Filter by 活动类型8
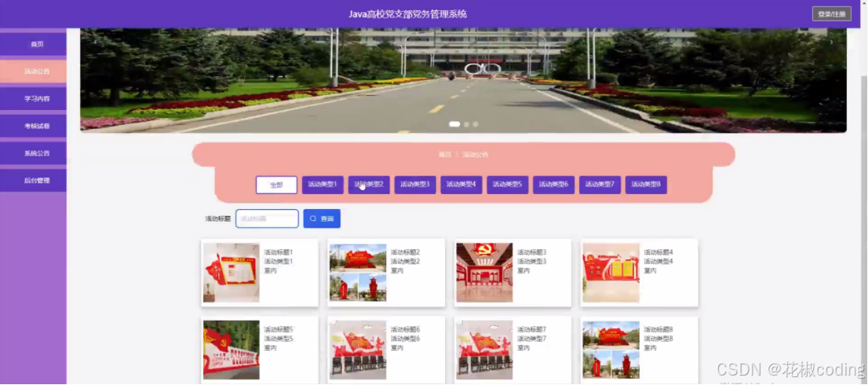Viewport: 868px width, 385px height. click(x=646, y=185)
